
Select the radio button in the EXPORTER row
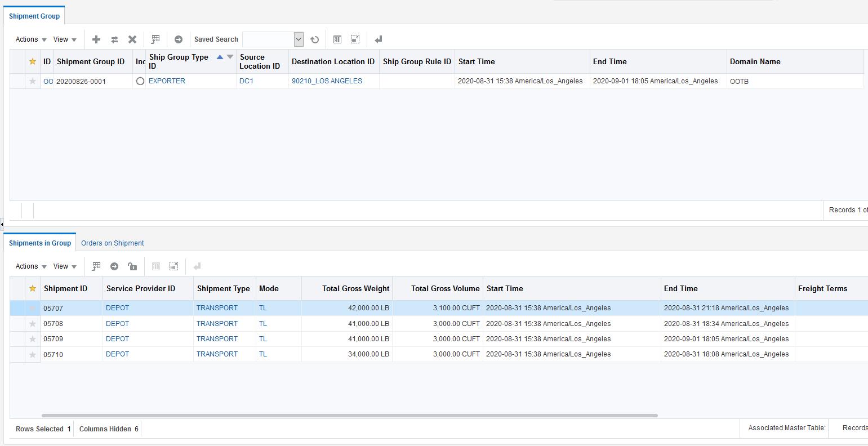coord(140,81)
